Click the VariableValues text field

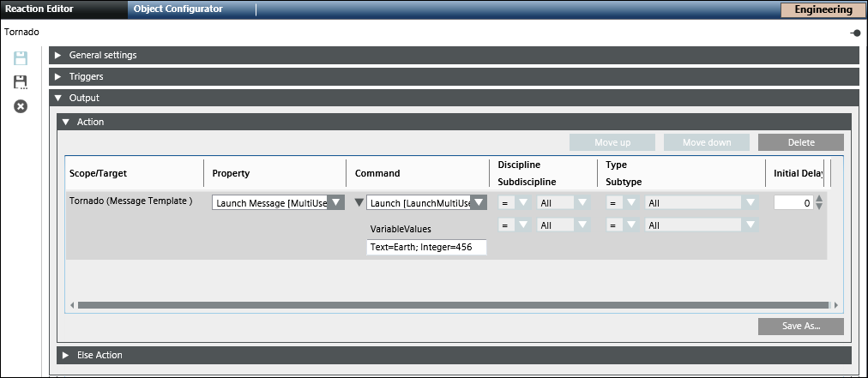pyautogui.click(x=426, y=247)
